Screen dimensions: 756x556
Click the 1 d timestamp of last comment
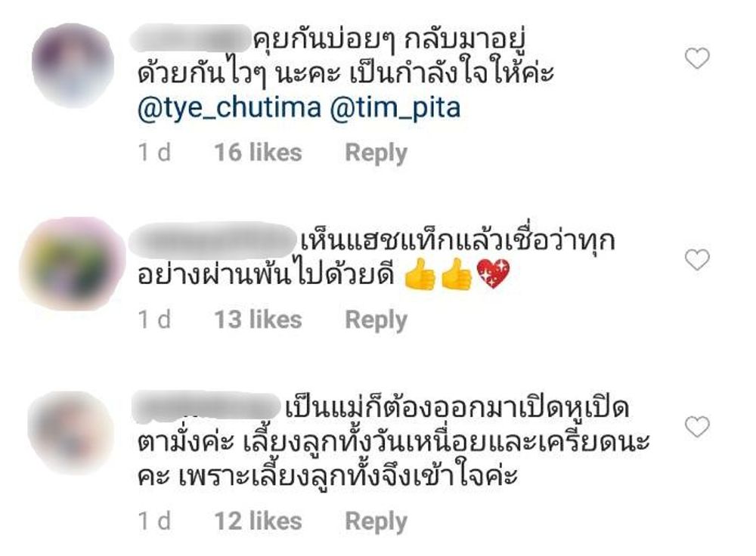(154, 520)
